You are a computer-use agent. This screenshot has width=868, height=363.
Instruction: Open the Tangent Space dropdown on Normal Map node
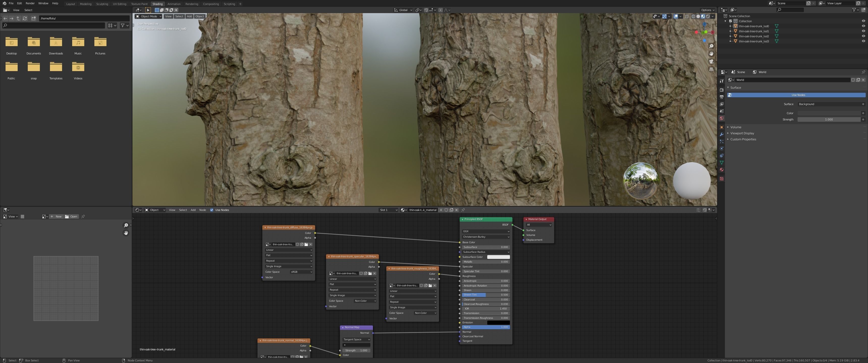click(356, 340)
